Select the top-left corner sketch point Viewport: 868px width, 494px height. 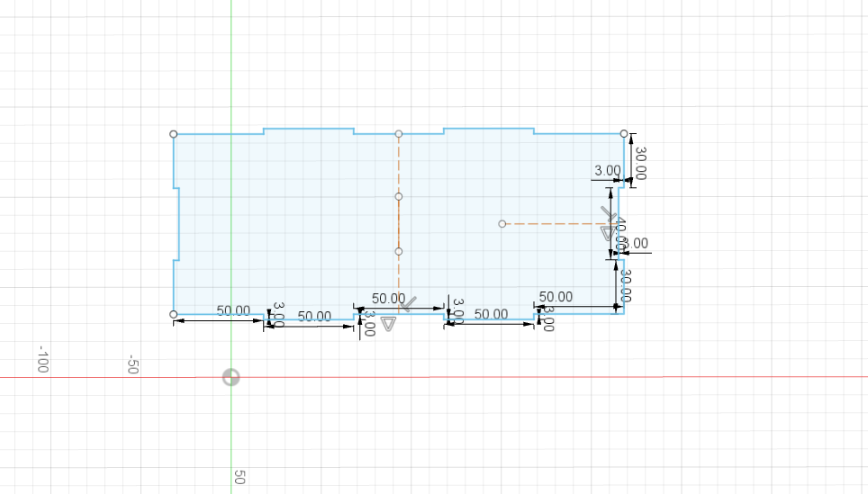(173, 134)
